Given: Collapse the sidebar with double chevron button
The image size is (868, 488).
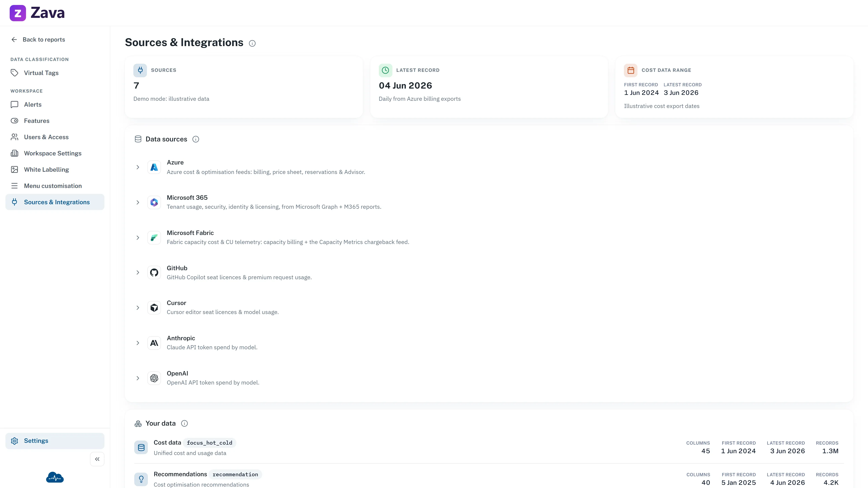Looking at the screenshot, I should [97, 459].
